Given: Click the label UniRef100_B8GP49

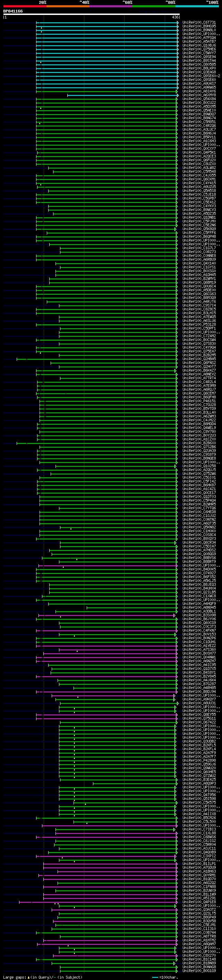Looking at the screenshot, I should (x=199, y=917).
